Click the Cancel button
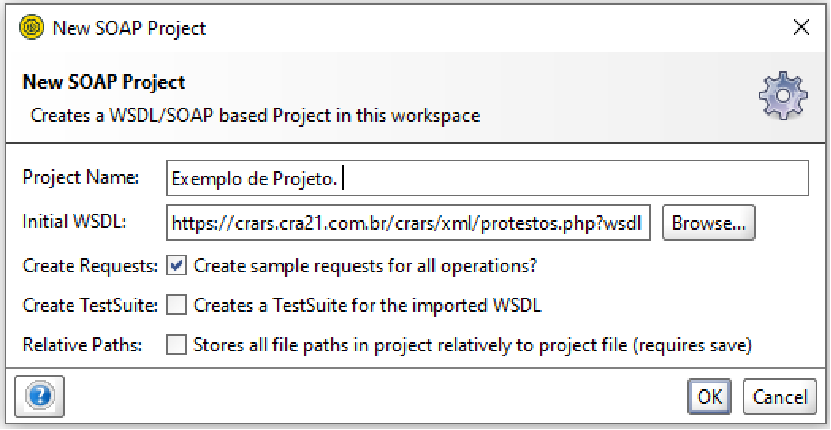 [779, 396]
